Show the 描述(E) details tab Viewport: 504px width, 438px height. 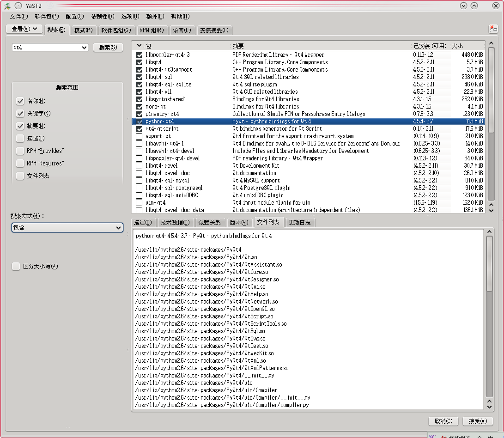143,223
